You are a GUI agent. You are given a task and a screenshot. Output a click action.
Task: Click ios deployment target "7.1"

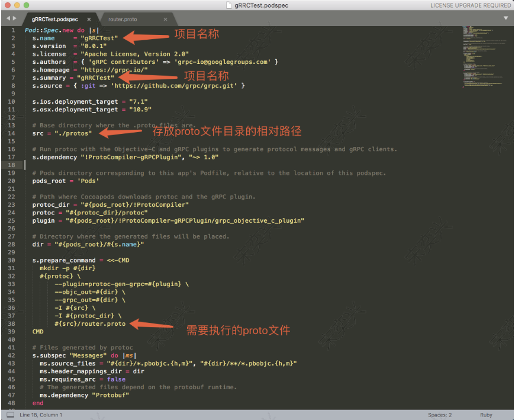click(139, 101)
